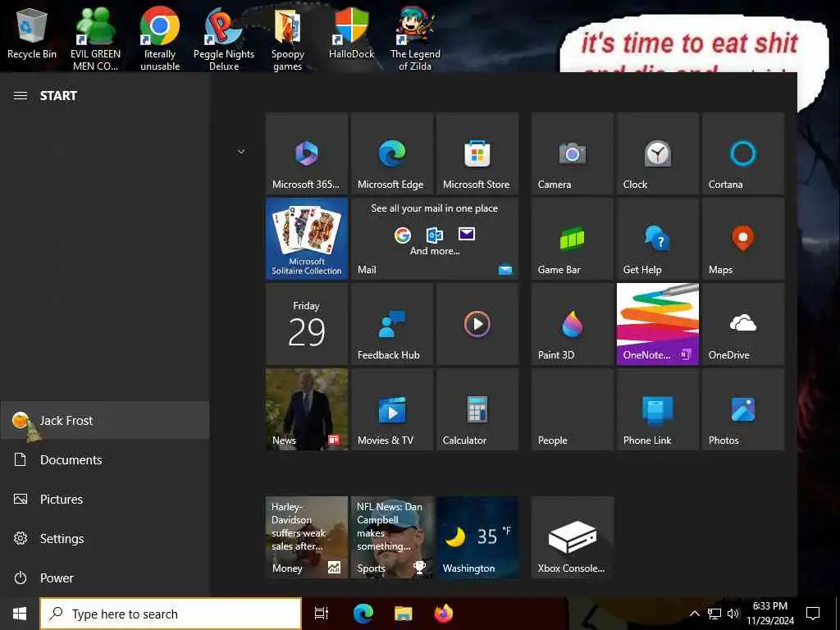
Task: Select the Peggle Nights Deluxe shortcut
Action: click(224, 39)
